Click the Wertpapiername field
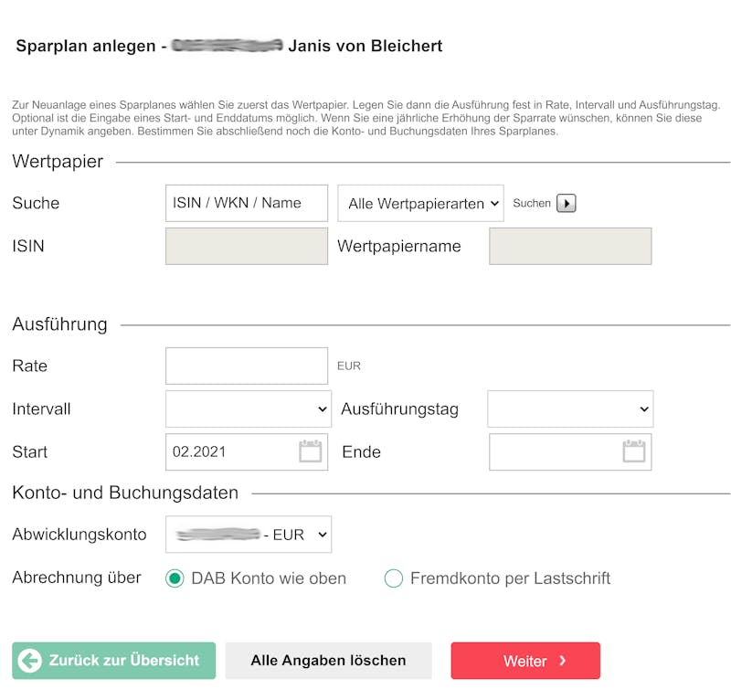731x700 pixels. click(x=570, y=247)
